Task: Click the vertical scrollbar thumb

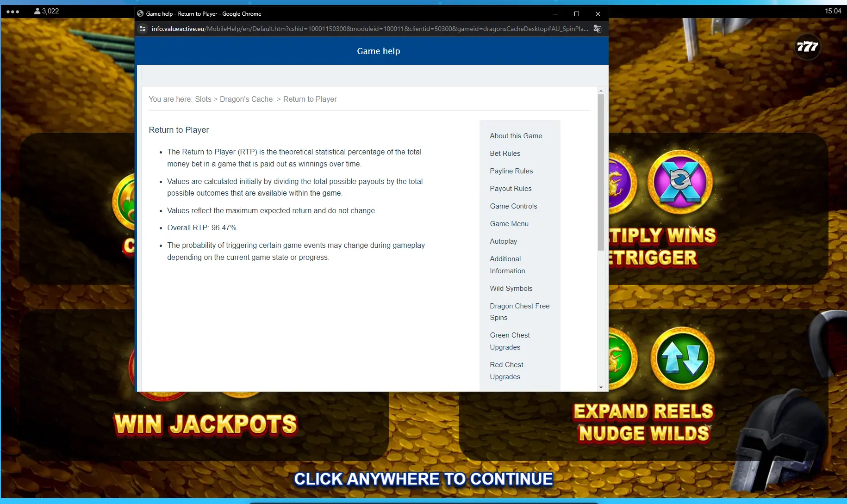Action: pos(601,172)
